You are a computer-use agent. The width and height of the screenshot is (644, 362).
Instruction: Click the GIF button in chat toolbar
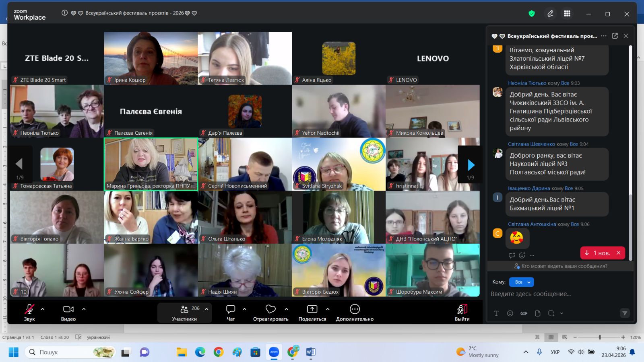[524, 313]
